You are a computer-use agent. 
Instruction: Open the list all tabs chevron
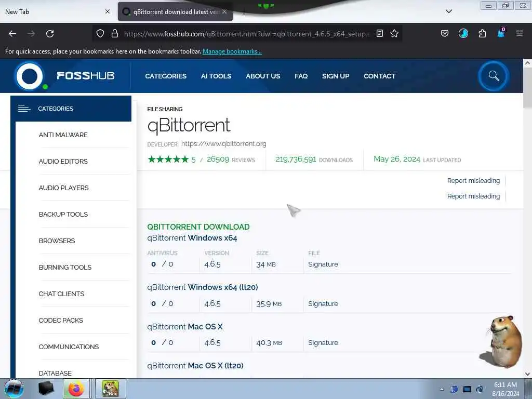[x=448, y=11]
